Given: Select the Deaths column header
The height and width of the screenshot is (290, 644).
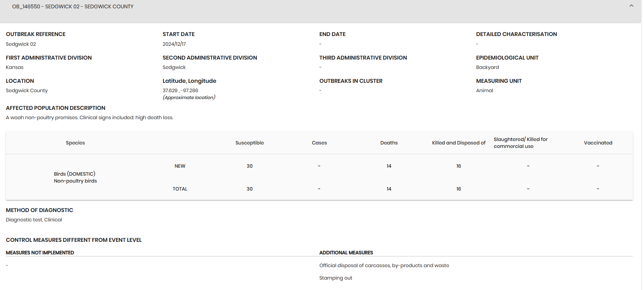Looking at the screenshot, I should coord(389,143).
